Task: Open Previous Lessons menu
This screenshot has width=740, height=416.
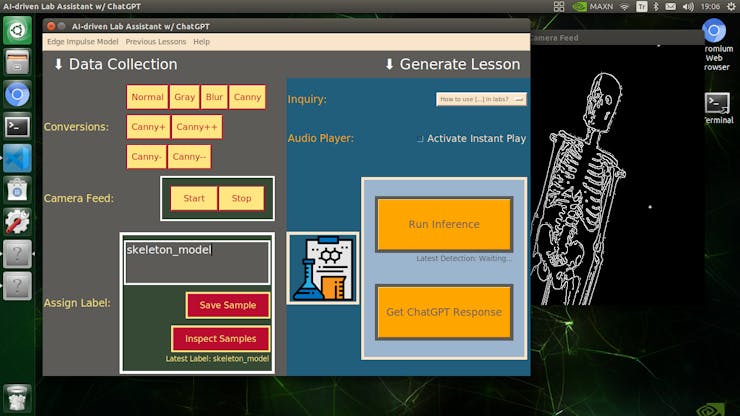Action: pyautogui.click(x=156, y=42)
